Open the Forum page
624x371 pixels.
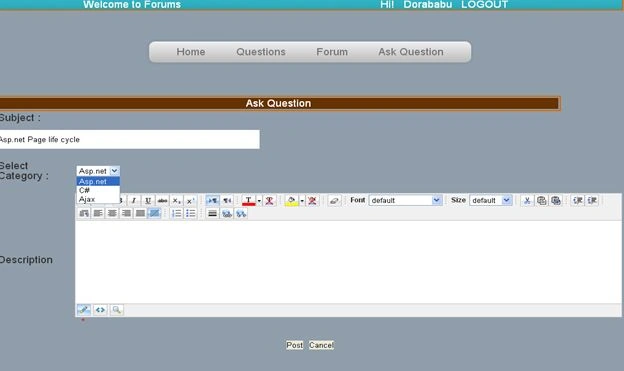(x=332, y=52)
